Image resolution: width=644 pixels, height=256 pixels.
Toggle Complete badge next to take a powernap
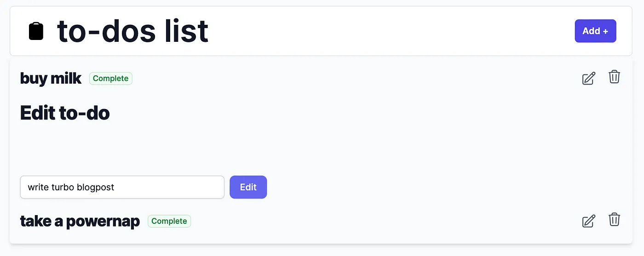coord(169,221)
